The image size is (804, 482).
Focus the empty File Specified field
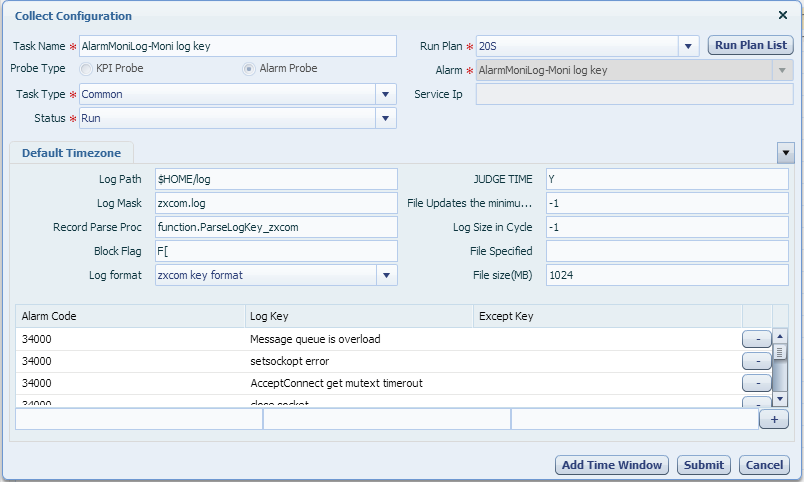tap(667, 251)
